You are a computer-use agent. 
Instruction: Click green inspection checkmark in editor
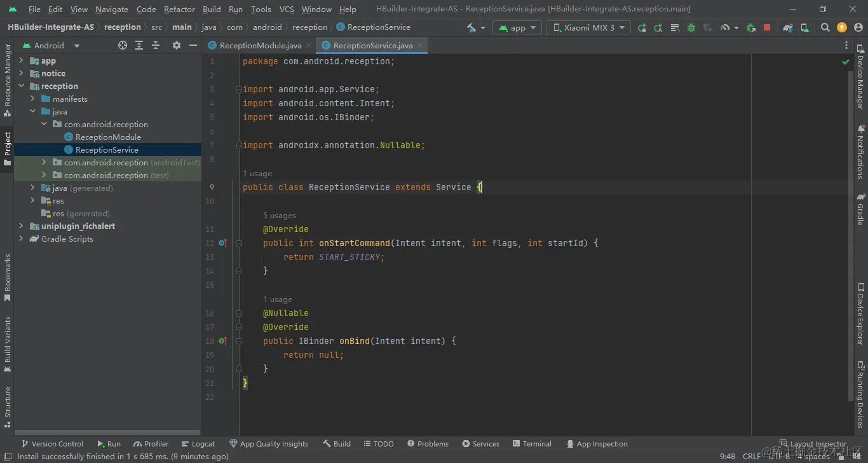pos(846,62)
